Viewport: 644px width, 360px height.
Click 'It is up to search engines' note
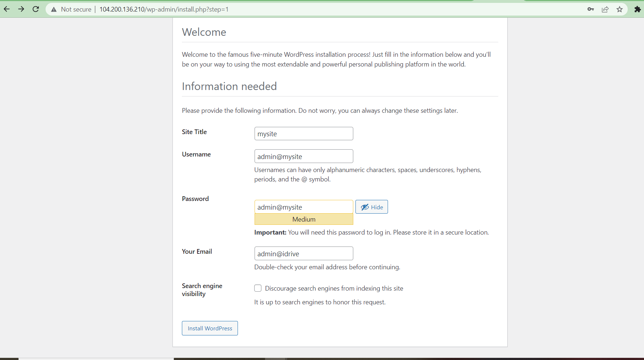[320, 302]
